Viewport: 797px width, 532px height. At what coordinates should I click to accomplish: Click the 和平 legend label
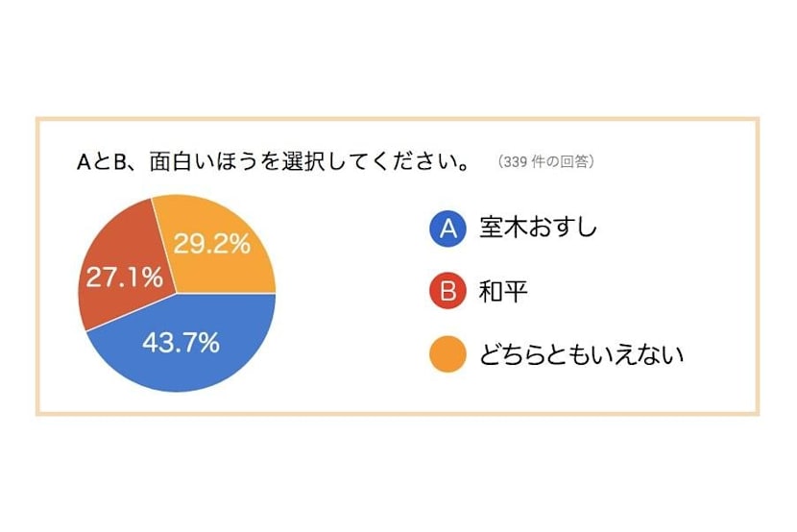(x=503, y=291)
